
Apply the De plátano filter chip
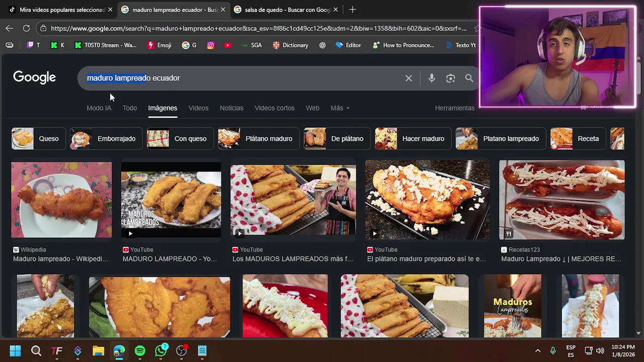click(x=337, y=139)
